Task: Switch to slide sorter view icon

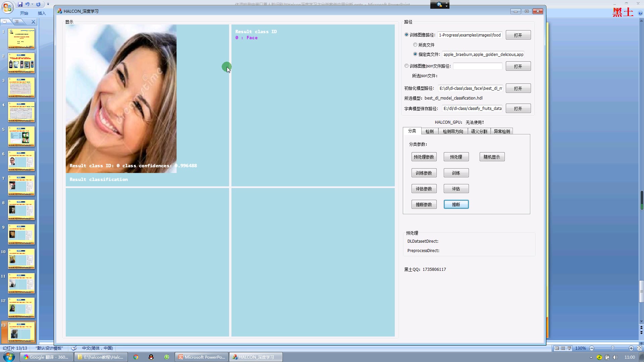Action: pos(563,348)
